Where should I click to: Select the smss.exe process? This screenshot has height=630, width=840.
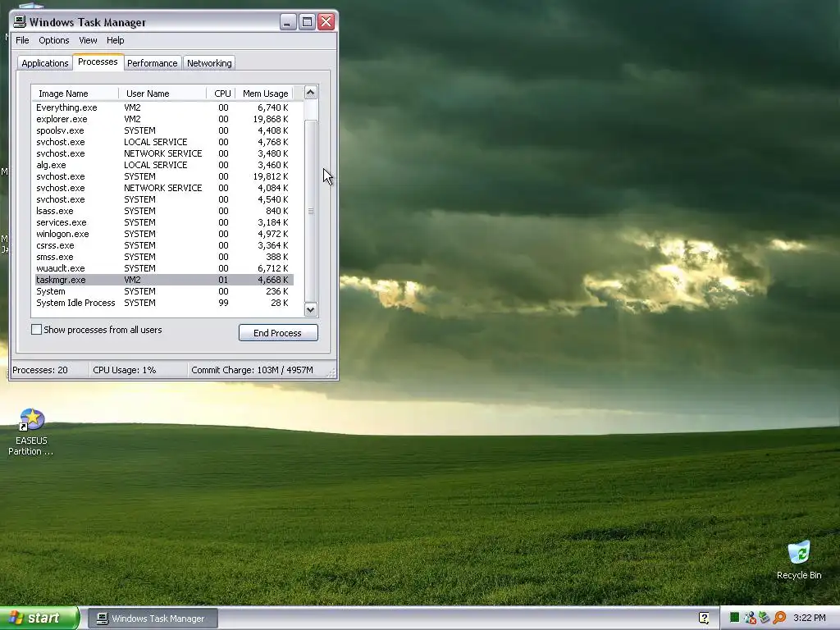pyautogui.click(x=164, y=257)
